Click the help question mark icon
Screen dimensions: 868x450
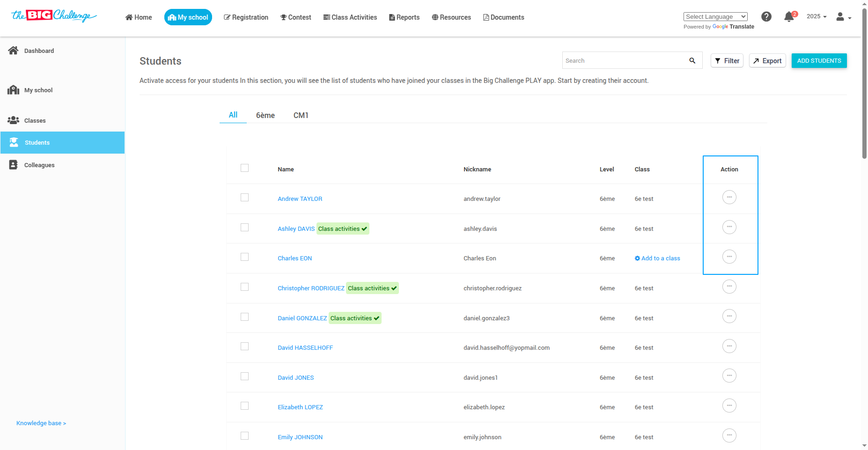click(x=766, y=17)
